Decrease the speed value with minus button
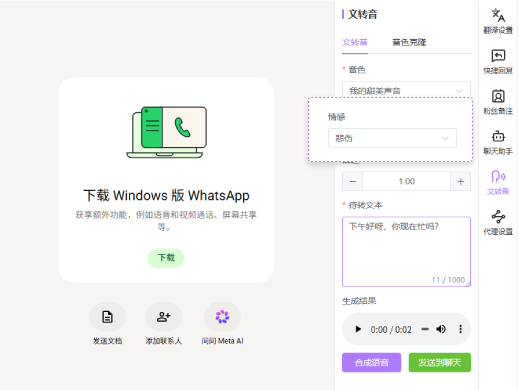Screen dimensions: 518x390 [353, 181]
